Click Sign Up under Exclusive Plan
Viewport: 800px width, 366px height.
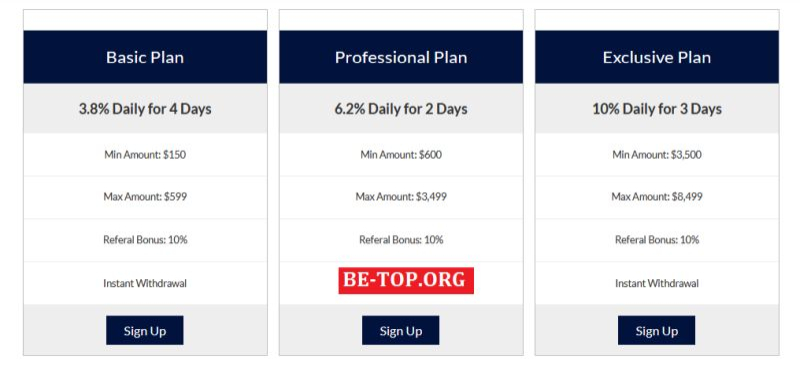(656, 330)
